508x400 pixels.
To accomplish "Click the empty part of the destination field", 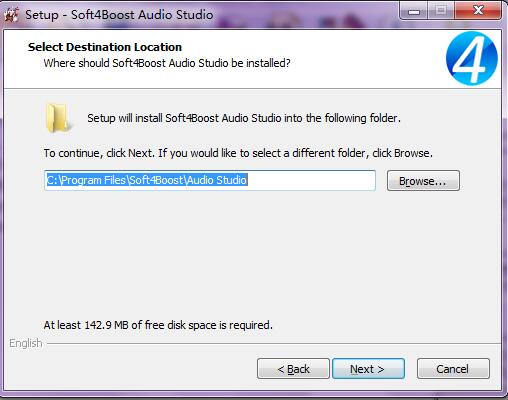I will pyautogui.click(x=312, y=181).
